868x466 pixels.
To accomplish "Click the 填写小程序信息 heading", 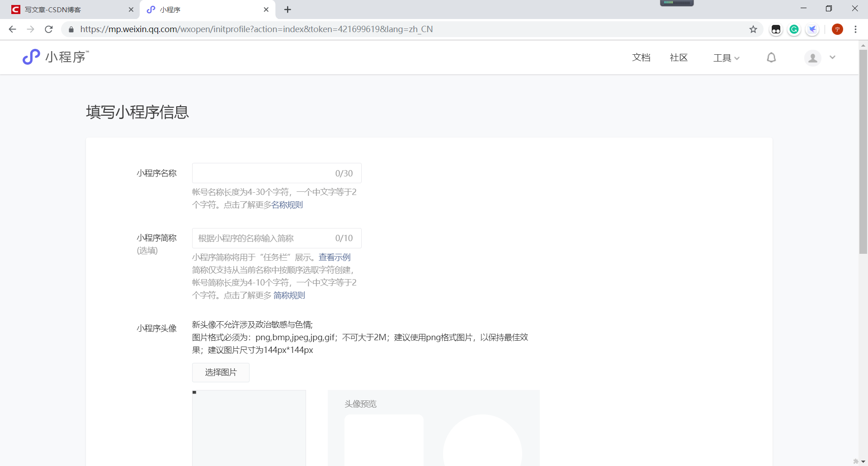I will coord(137,112).
